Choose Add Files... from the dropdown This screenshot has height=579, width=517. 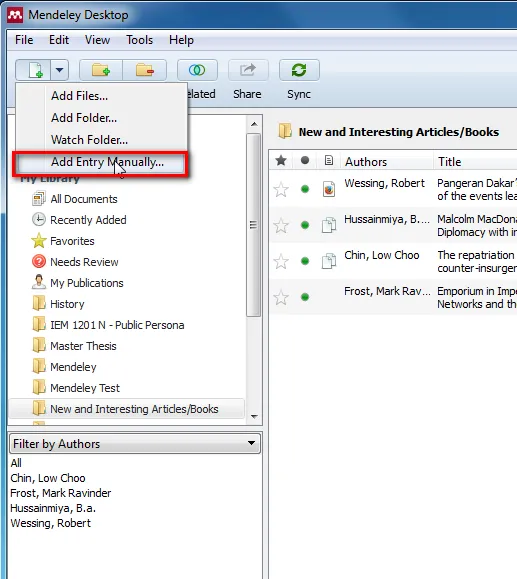(x=102, y=96)
